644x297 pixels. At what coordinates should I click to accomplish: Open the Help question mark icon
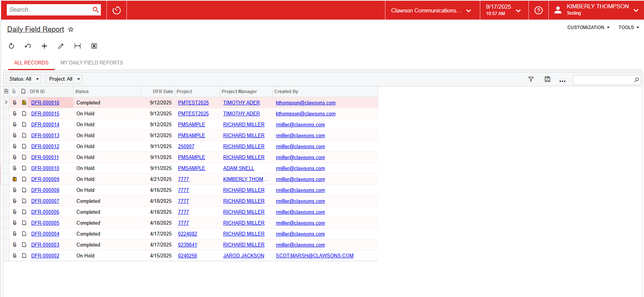pyautogui.click(x=538, y=11)
